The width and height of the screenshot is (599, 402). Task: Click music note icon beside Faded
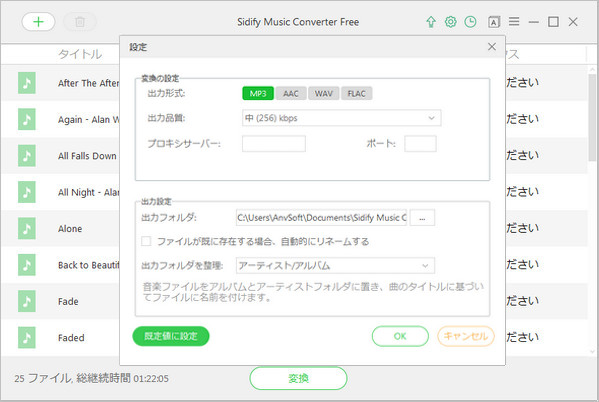pos(27,337)
